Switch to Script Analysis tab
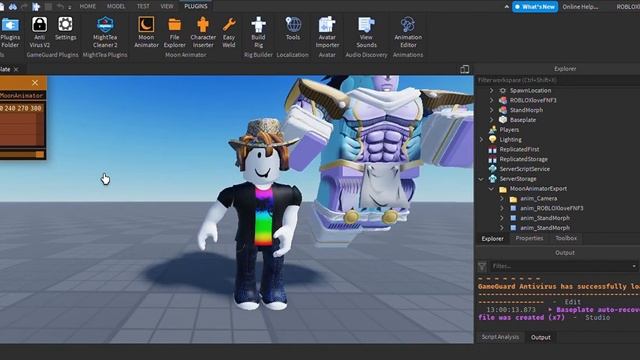Screen dimensions: 640x360 click(x=500, y=337)
